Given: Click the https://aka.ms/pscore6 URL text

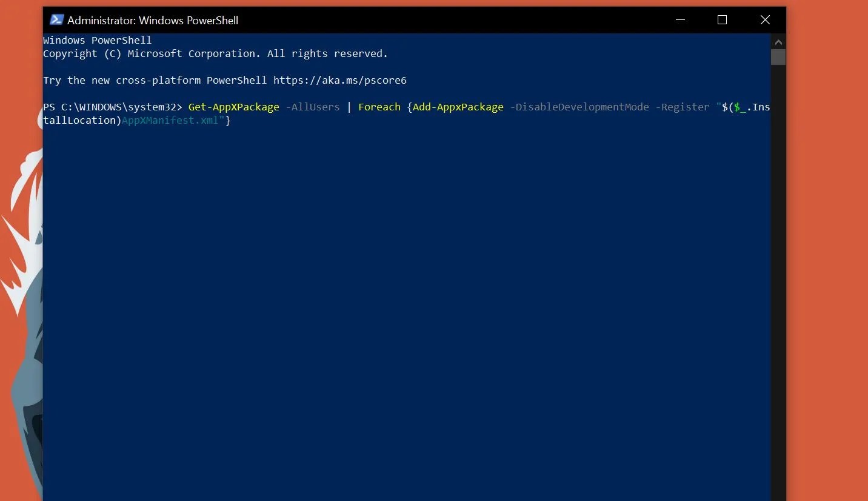Looking at the screenshot, I should click(x=340, y=80).
